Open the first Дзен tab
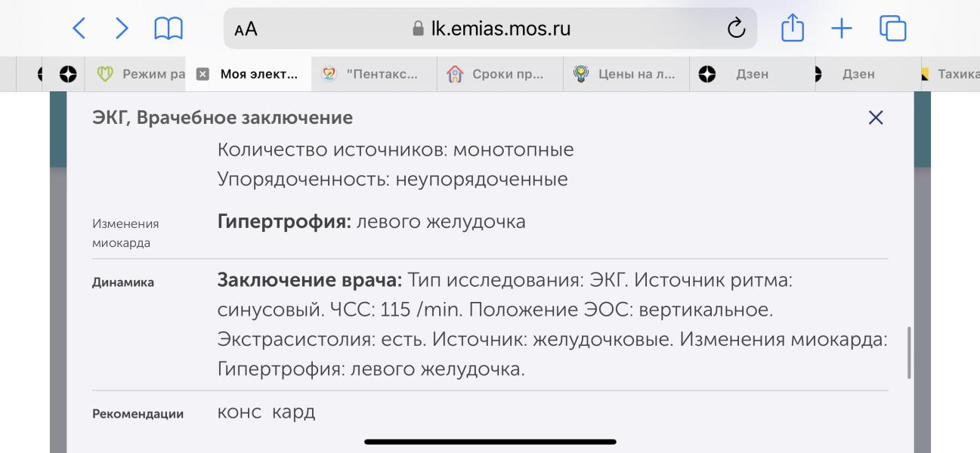Screen dimensions: 980x453 coord(753,75)
